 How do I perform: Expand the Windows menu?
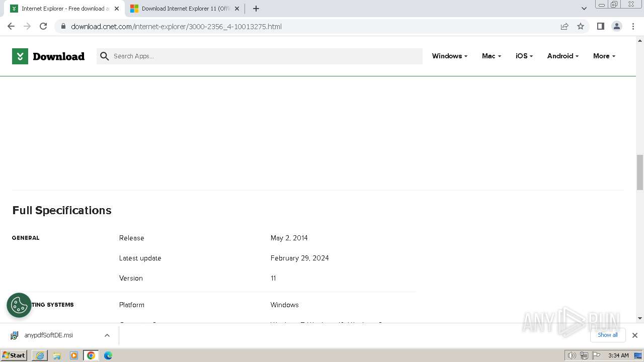point(449,56)
